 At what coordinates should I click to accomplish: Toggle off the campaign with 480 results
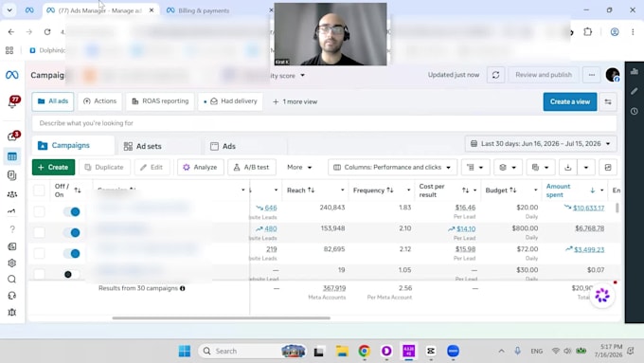tap(71, 233)
